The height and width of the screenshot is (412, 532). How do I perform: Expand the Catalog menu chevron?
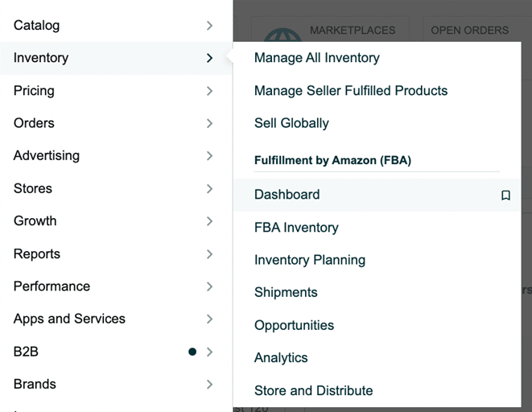pyautogui.click(x=210, y=26)
